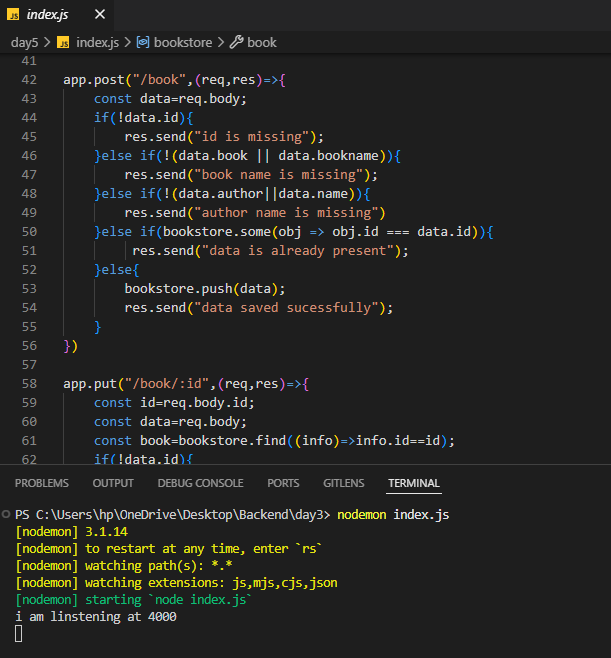Screen dimensions: 611x658
Task: Click the "data is already present" string
Action: point(298,251)
